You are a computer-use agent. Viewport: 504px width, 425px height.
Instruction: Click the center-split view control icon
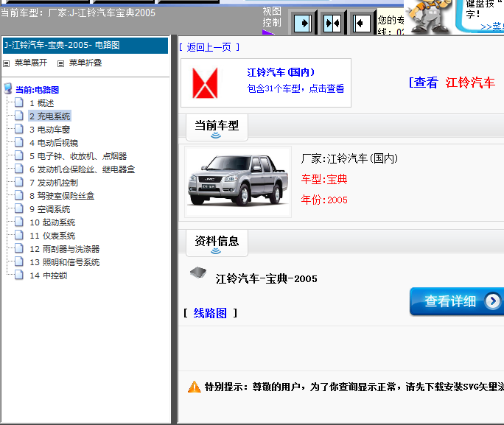tap(332, 23)
